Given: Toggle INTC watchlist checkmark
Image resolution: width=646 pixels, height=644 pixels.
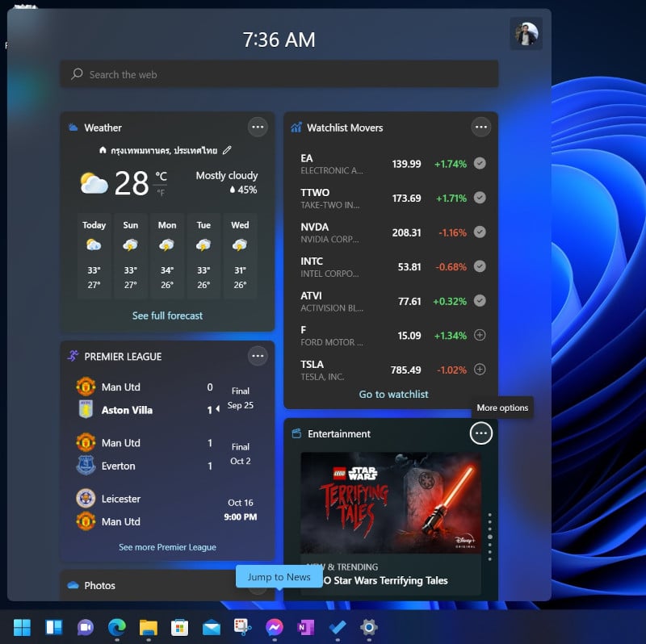Looking at the screenshot, I should (480, 266).
